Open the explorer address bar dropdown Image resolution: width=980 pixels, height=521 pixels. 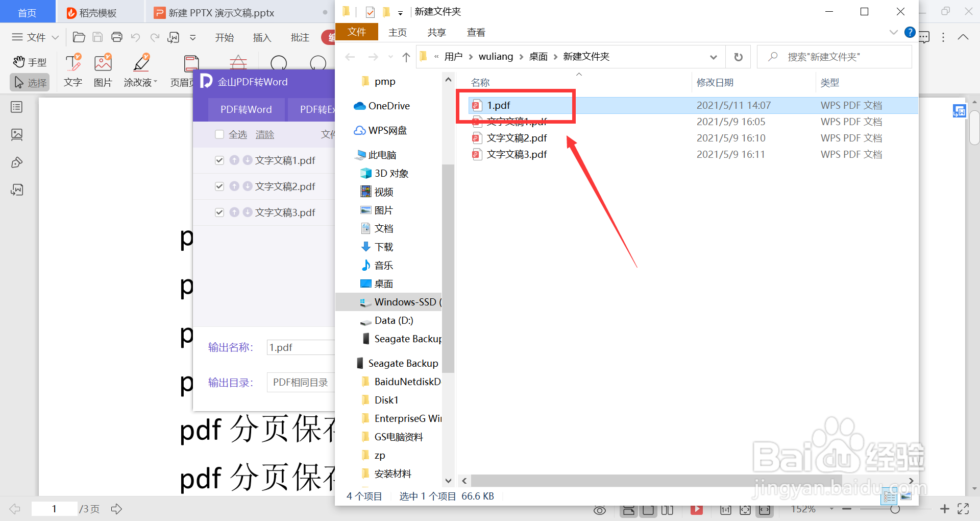[x=713, y=57]
